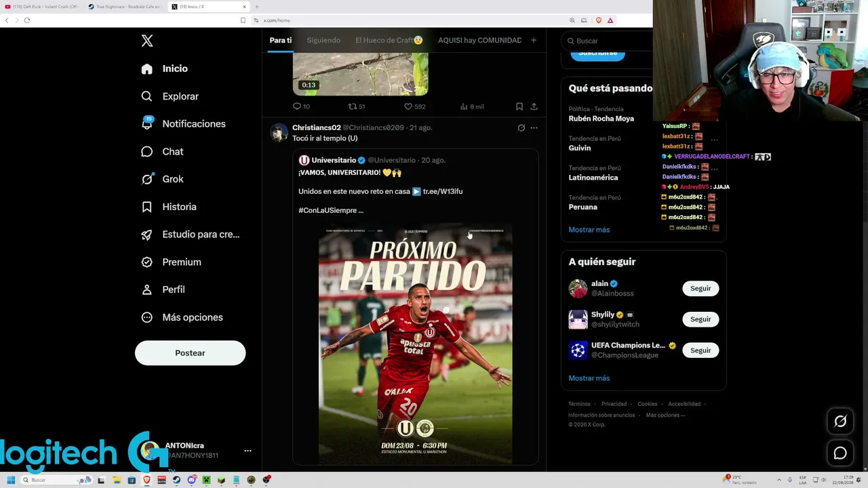Open a new browser tab

tap(256, 7)
